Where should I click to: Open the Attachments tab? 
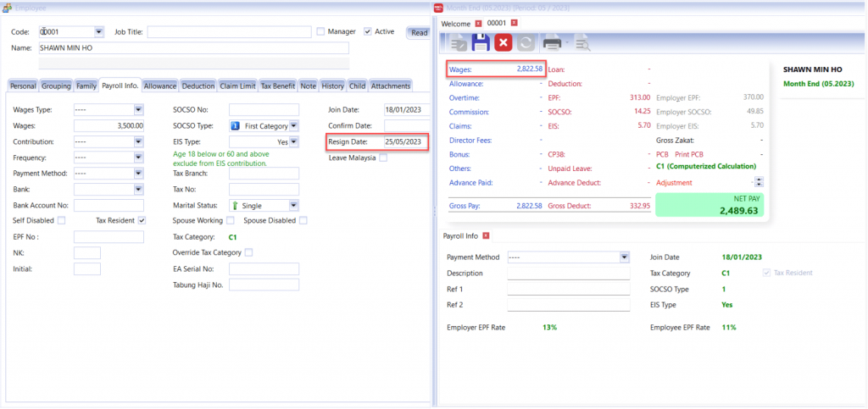pos(391,86)
